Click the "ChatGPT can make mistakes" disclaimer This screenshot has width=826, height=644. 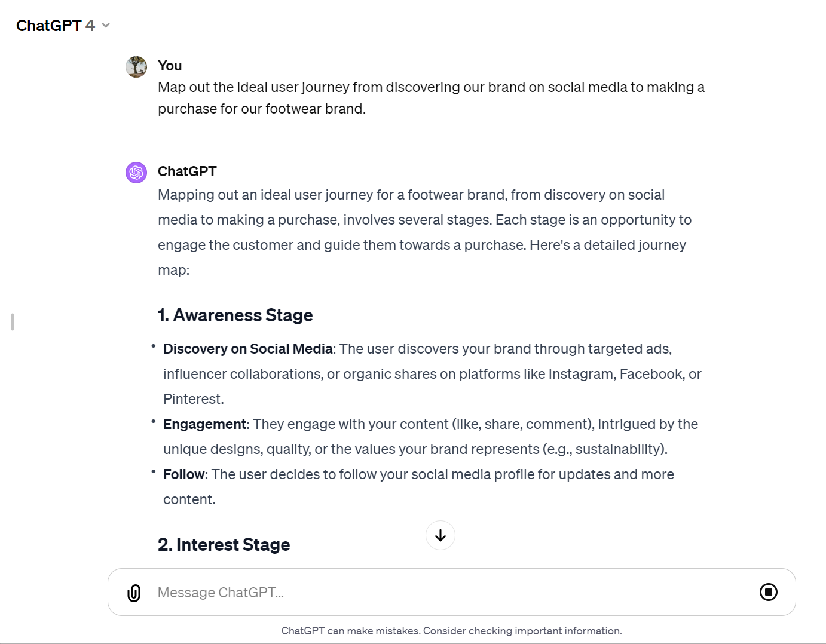[451, 631]
